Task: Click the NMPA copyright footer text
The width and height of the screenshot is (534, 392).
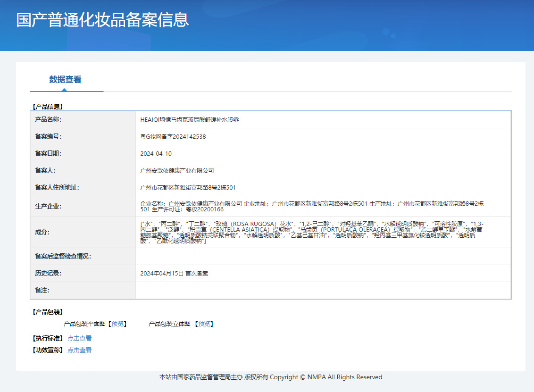Action: [x=271, y=377]
